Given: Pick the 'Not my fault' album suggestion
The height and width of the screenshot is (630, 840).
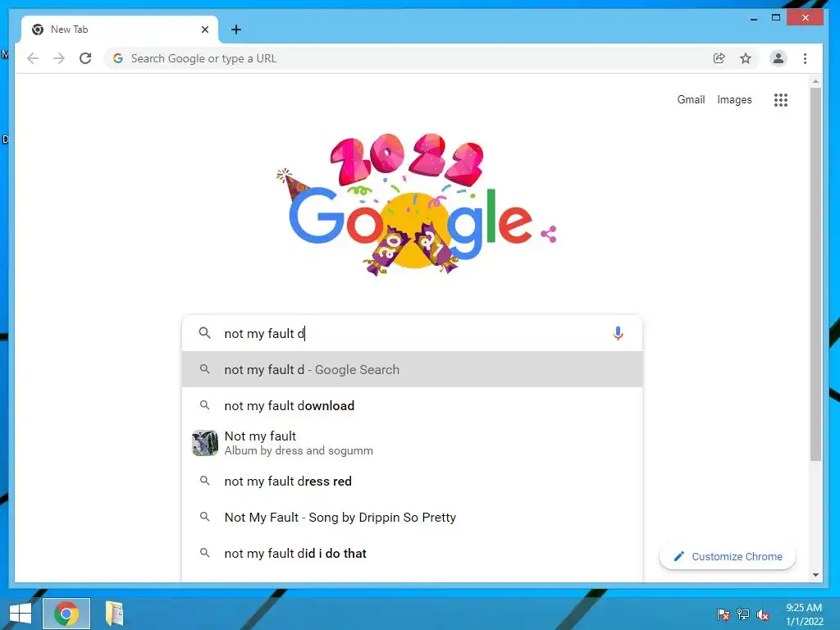Looking at the screenshot, I should tap(412, 443).
